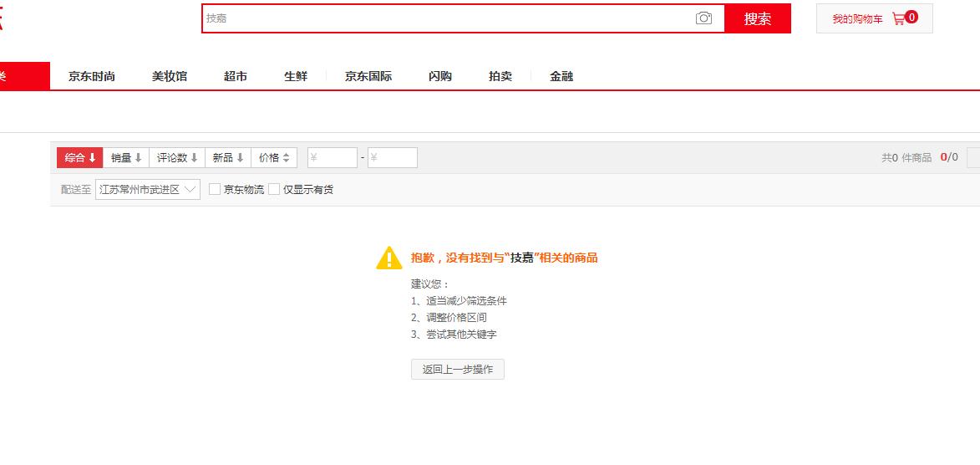Sort results by 销量
This screenshot has height=465, width=980.
[x=126, y=158]
